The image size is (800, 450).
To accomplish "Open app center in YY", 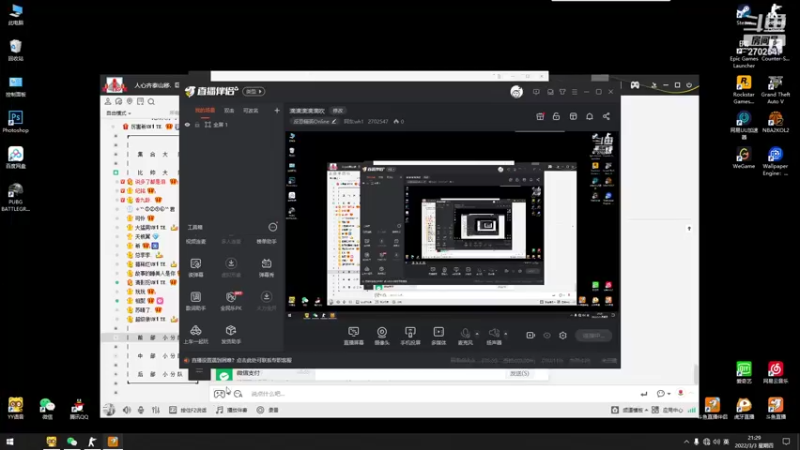I will (667, 410).
